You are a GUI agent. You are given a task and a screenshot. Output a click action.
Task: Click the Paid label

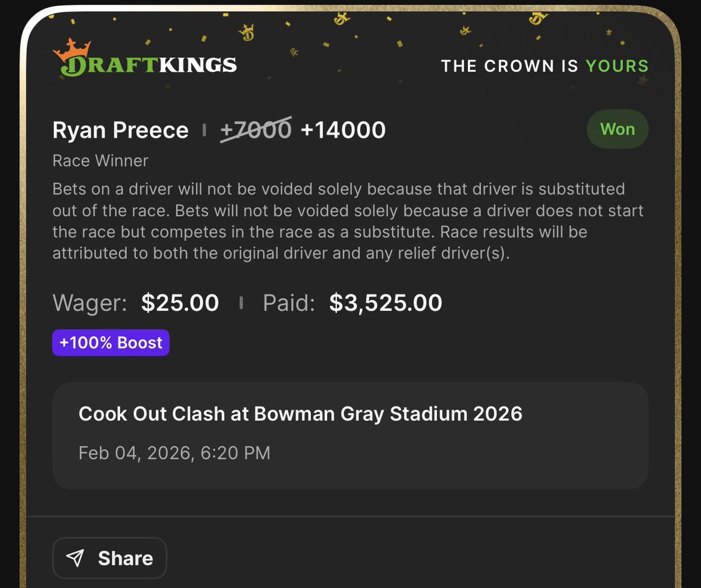289,303
